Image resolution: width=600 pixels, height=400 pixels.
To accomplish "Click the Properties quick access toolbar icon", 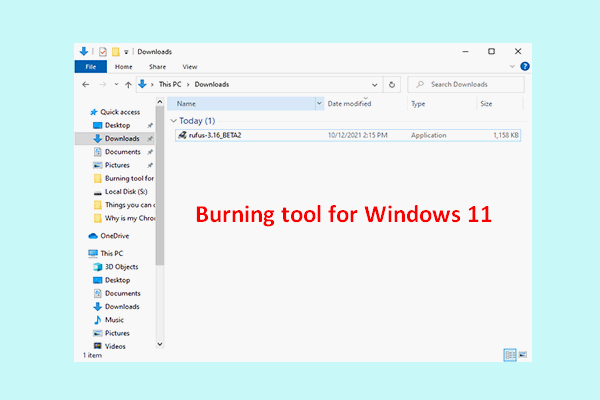I will coord(102,50).
